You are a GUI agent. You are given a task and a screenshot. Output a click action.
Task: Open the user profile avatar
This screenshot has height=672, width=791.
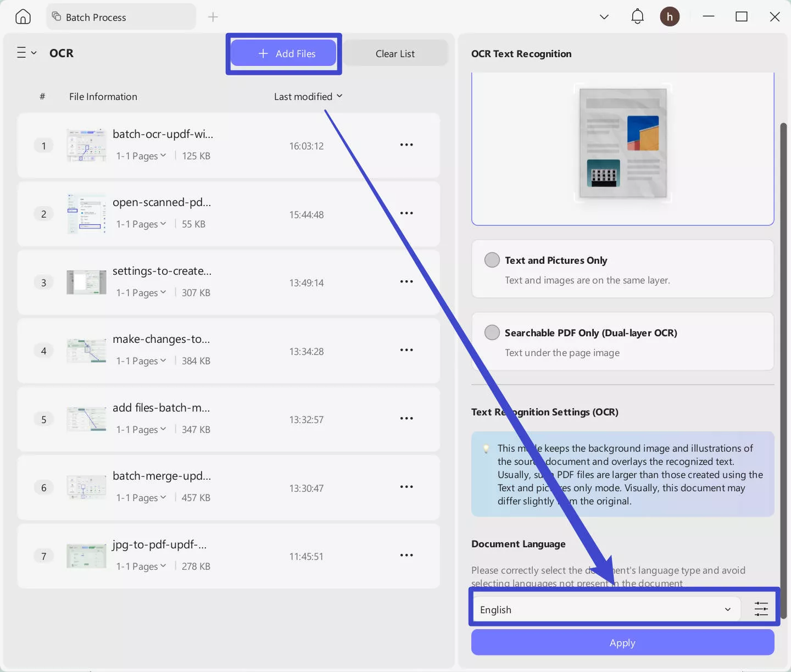pyautogui.click(x=670, y=16)
